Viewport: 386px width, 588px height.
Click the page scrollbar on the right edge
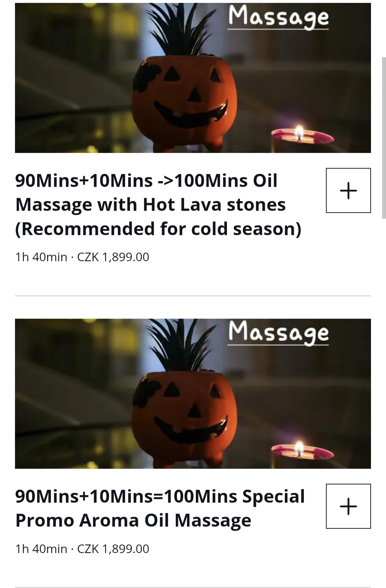click(x=384, y=138)
